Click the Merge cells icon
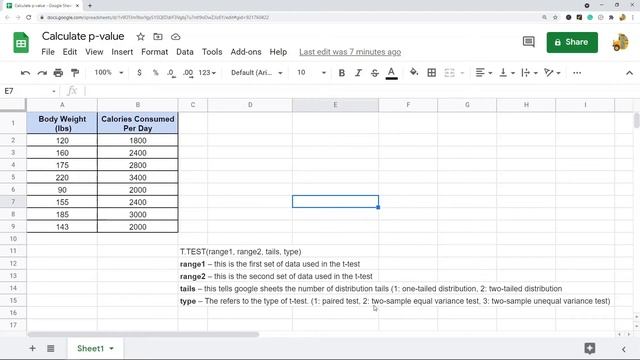 coord(449,73)
